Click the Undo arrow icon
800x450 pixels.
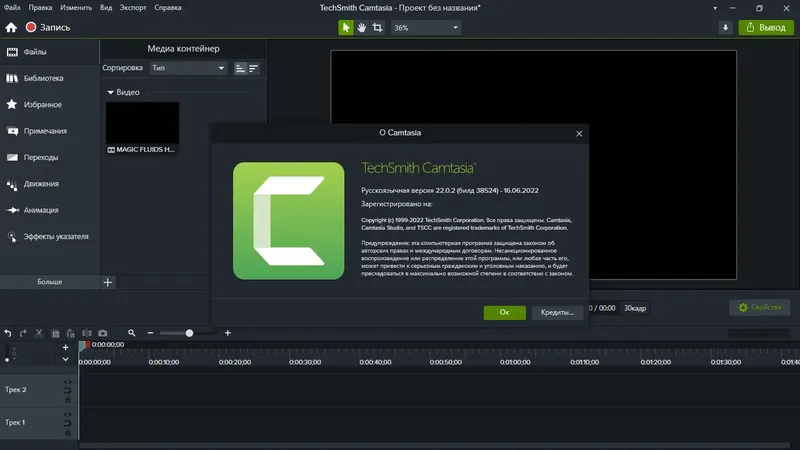[x=8, y=333]
